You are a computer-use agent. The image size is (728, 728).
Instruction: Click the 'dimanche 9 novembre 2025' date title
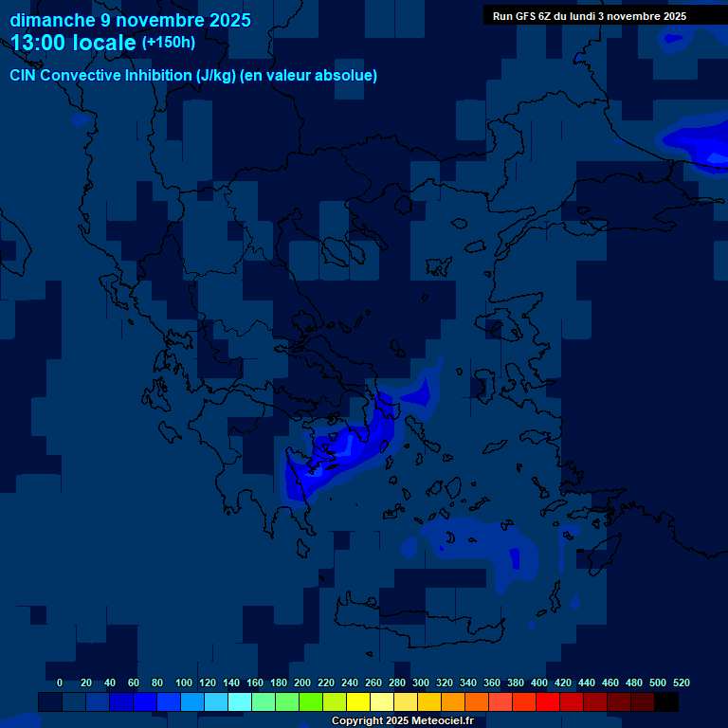coord(130,20)
